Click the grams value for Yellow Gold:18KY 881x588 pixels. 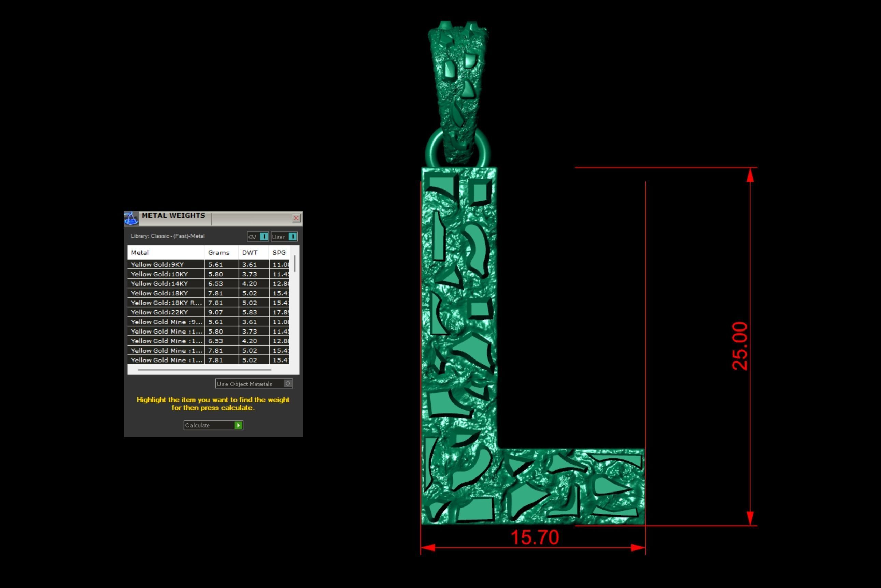[222, 293]
